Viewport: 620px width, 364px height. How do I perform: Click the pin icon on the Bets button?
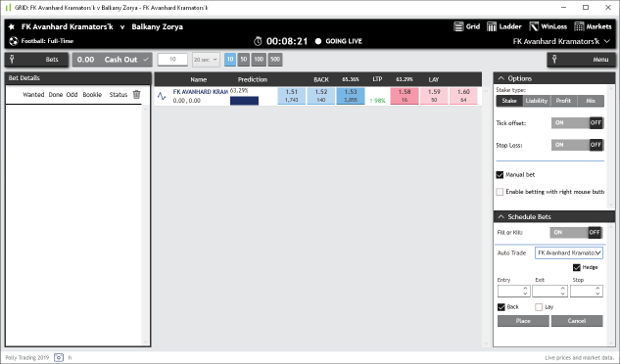point(12,60)
